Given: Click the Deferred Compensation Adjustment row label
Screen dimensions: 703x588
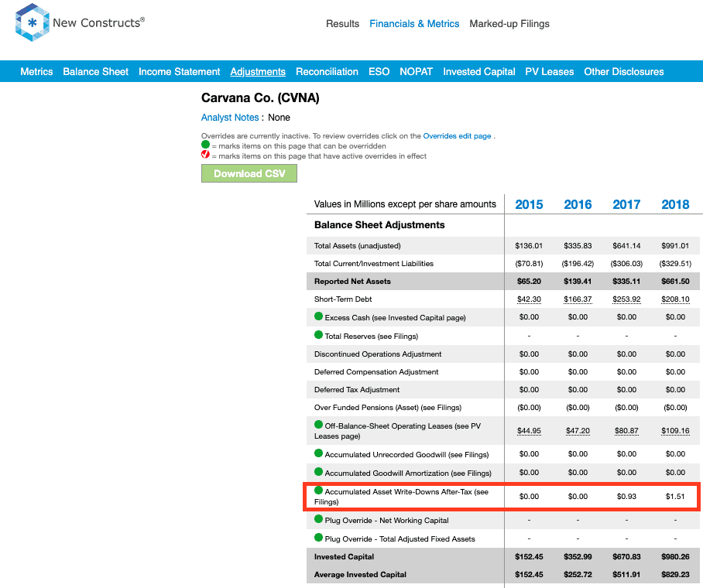Looking at the screenshot, I should (x=376, y=372).
